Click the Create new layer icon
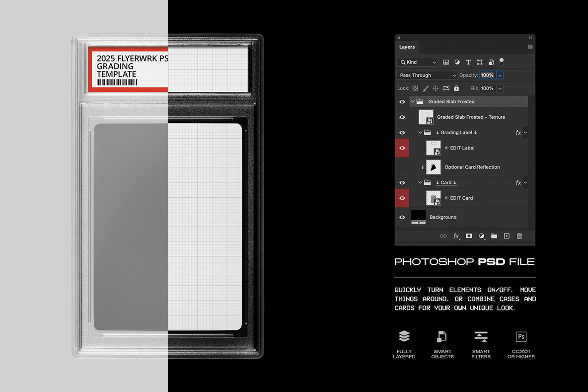Screen dimensions: 588x392 click(507, 236)
